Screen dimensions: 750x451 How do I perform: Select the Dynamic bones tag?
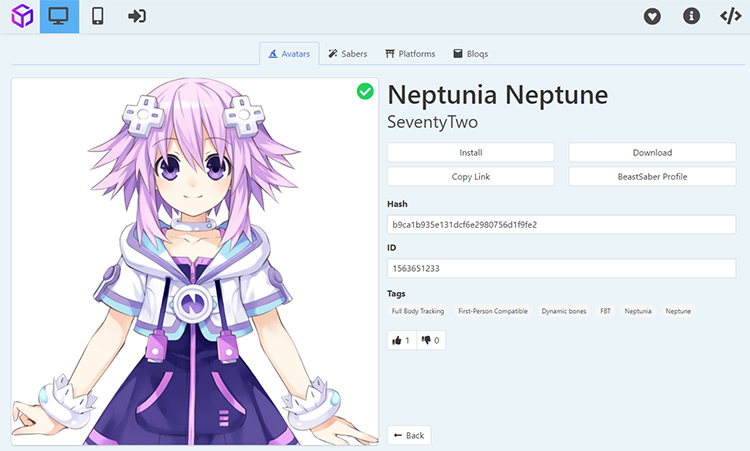coord(563,311)
